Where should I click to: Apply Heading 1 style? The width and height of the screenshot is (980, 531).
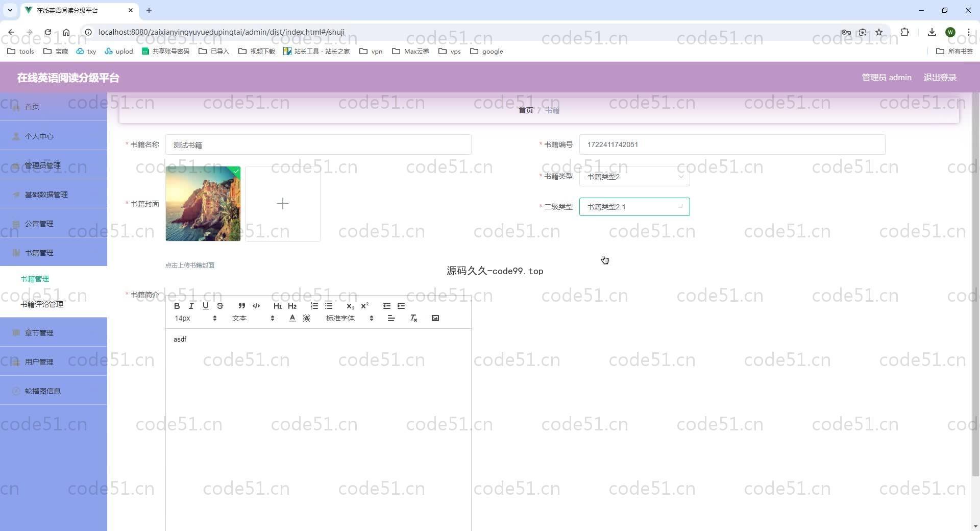coord(278,306)
